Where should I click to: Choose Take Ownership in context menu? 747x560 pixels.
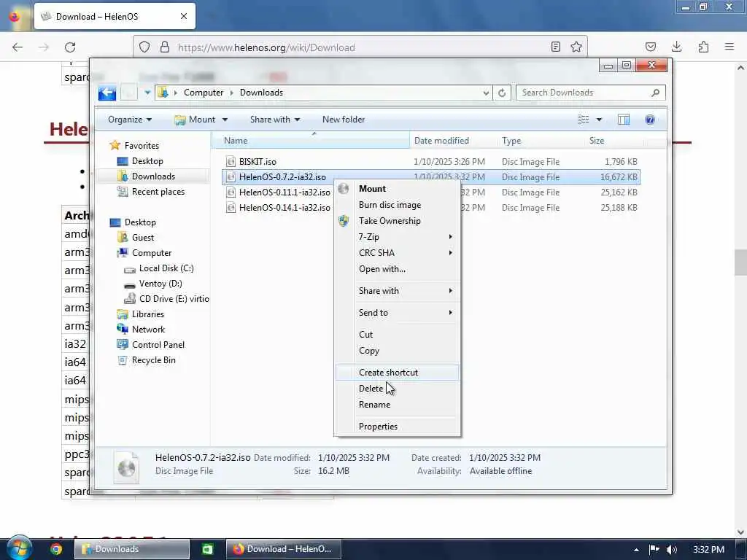(396, 221)
